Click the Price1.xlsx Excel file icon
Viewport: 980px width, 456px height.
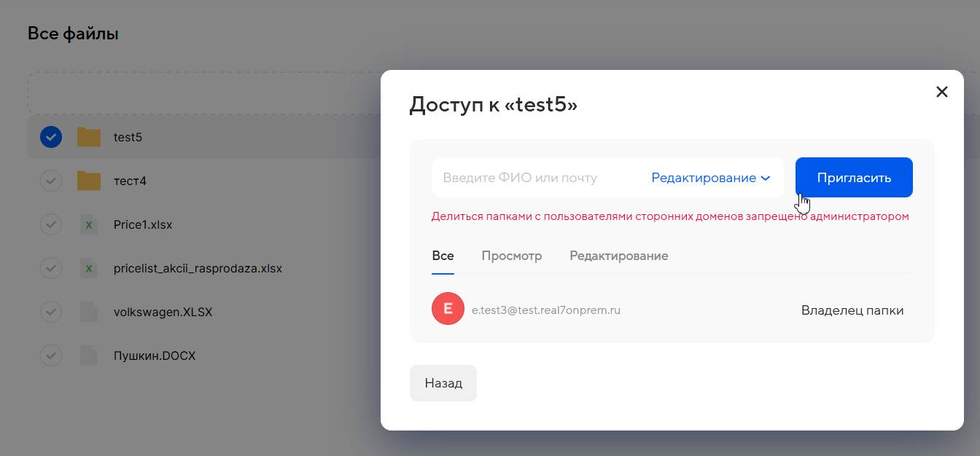tap(89, 225)
